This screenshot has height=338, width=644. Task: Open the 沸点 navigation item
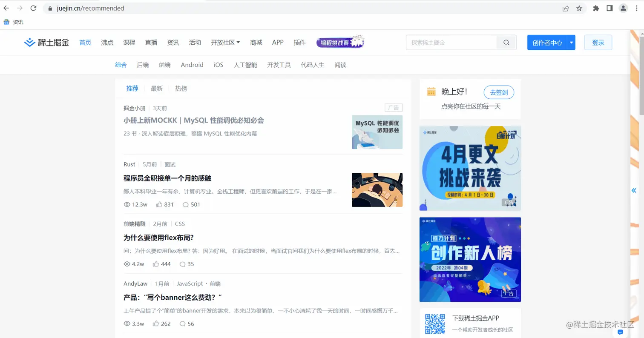(107, 42)
